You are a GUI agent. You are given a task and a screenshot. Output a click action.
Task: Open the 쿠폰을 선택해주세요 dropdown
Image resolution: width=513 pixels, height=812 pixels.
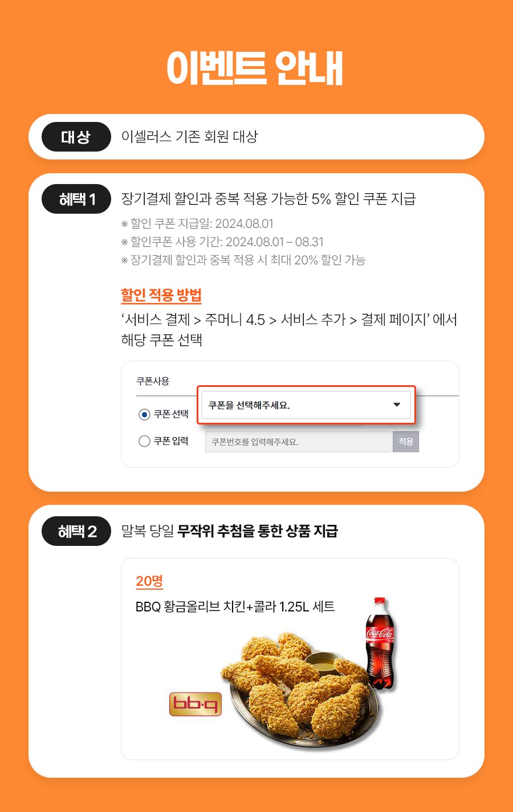(306, 405)
